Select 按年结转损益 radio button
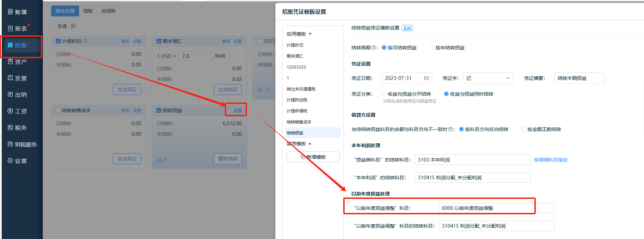The width and height of the screenshot is (644, 239). pyautogui.click(x=432, y=48)
